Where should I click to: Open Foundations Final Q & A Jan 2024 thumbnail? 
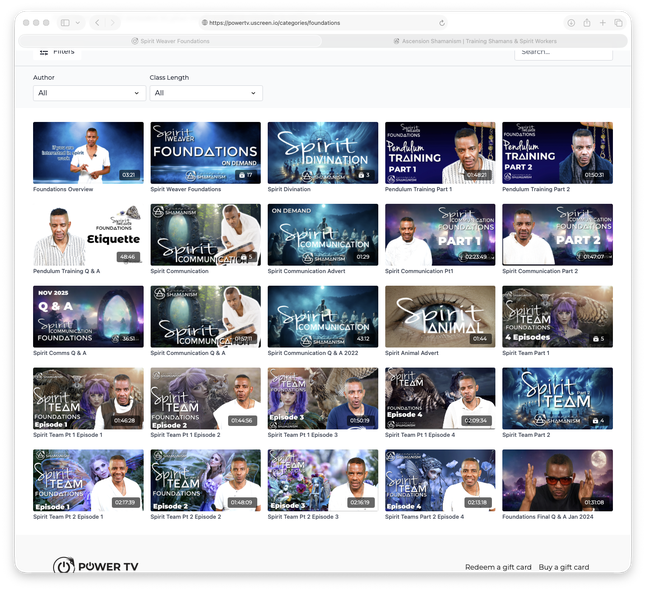(557, 480)
